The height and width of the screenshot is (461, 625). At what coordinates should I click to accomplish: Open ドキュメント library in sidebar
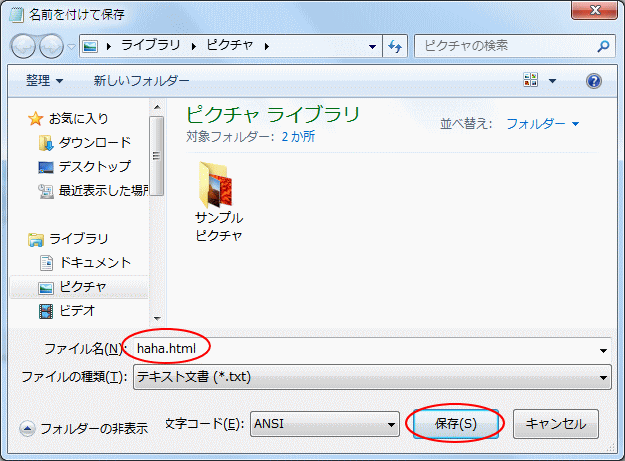95,263
